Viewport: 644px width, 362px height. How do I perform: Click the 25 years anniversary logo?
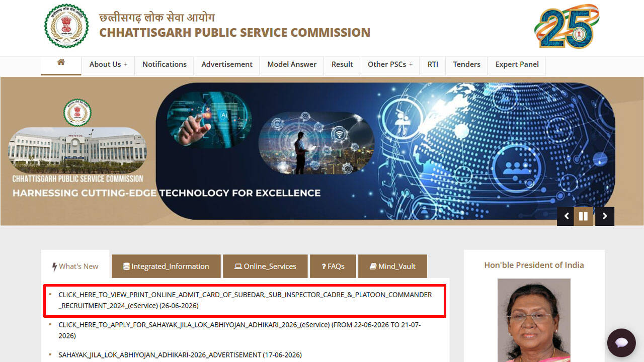coord(567,26)
